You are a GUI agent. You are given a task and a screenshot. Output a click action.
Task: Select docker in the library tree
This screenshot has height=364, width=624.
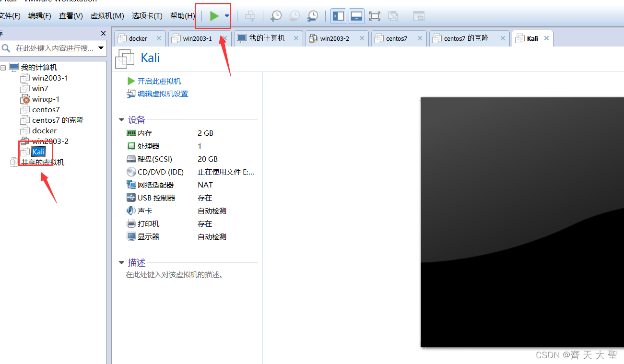coord(44,131)
